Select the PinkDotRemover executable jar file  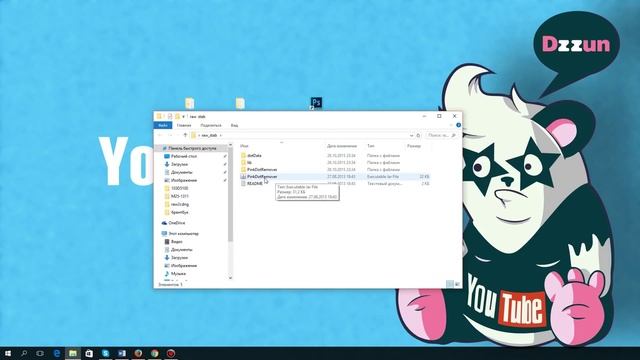[x=262, y=176]
